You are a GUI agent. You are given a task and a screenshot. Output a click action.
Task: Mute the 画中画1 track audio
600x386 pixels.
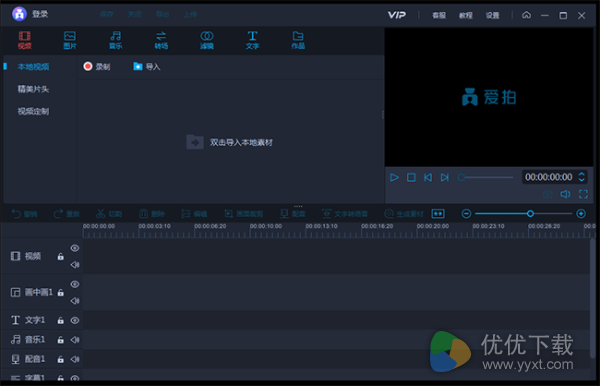(x=75, y=301)
